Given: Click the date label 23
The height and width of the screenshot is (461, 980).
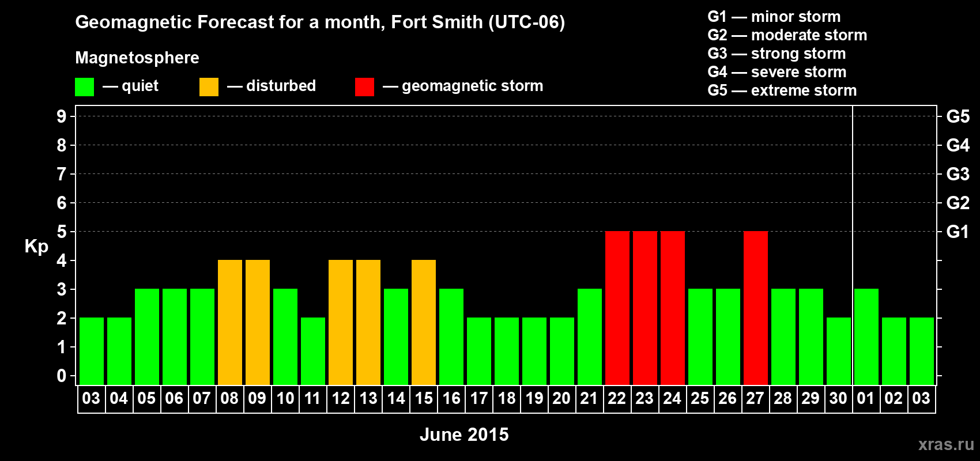Looking at the screenshot, I should [644, 398].
